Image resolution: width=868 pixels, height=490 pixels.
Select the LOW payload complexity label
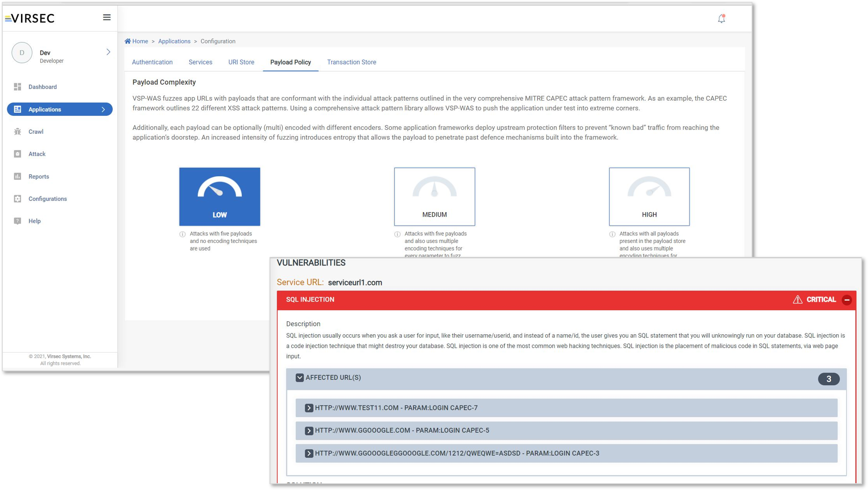click(x=220, y=215)
